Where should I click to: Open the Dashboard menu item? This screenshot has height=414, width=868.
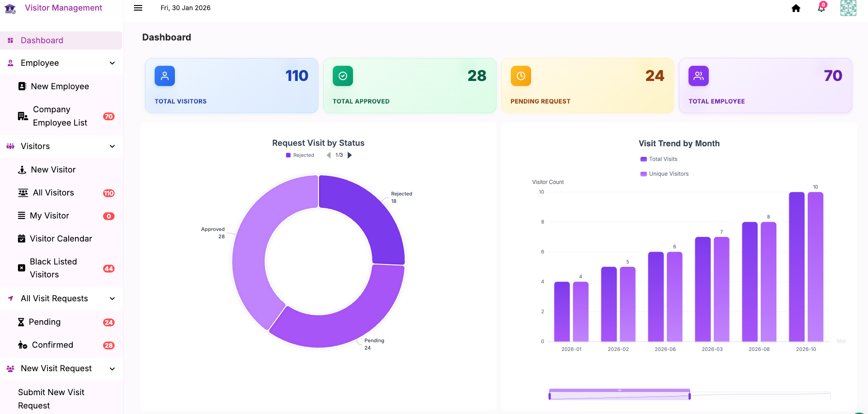click(x=42, y=40)
